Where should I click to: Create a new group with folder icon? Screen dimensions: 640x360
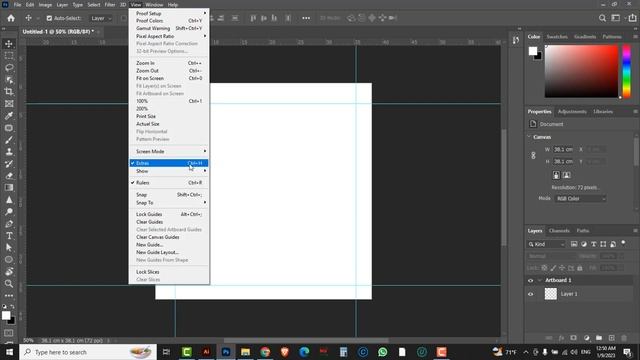tap(599, 338)
